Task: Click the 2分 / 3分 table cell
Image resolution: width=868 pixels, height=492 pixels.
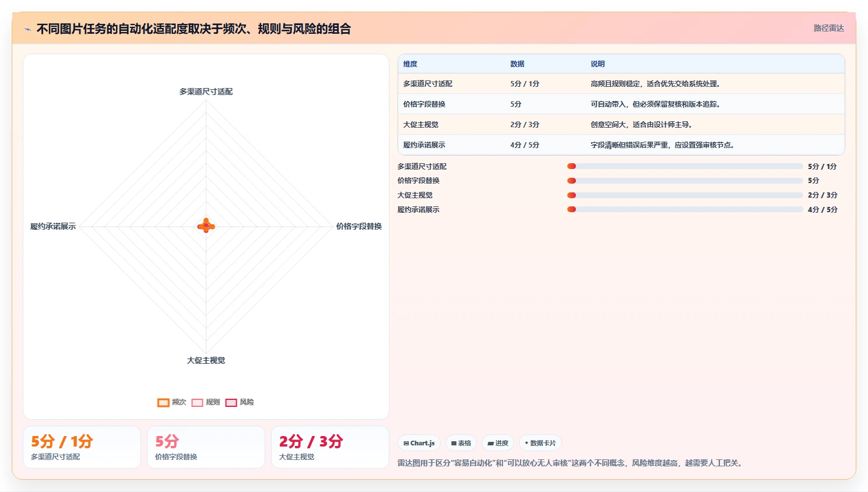Action: [525, 125]
